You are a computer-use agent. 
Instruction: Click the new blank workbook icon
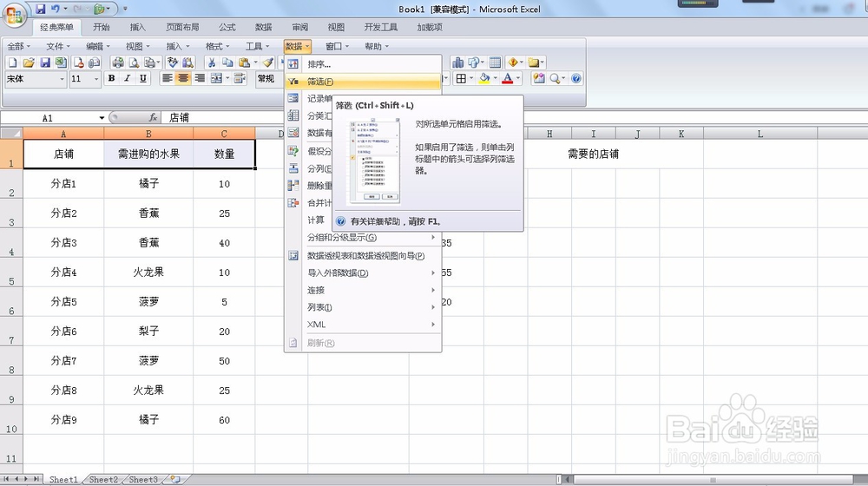point(12,62)
